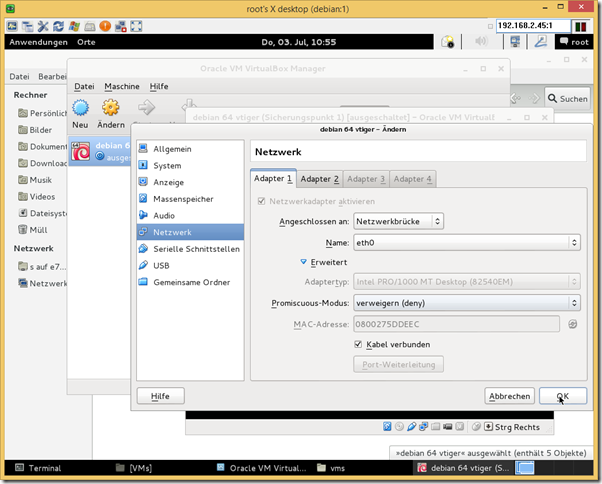Select Gemeinsame Ordner category
The width and height of the screenshot is (602, 484).
click(190, 282)
